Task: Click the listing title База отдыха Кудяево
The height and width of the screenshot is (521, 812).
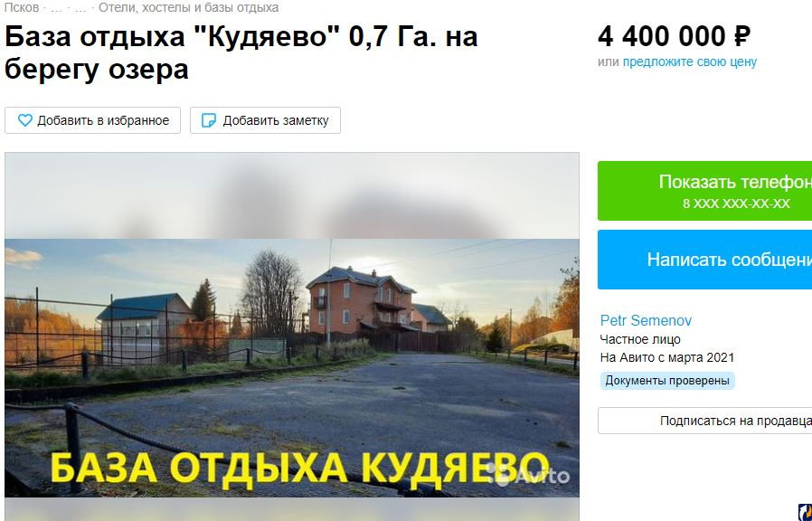Action: (x=241, y=52)
